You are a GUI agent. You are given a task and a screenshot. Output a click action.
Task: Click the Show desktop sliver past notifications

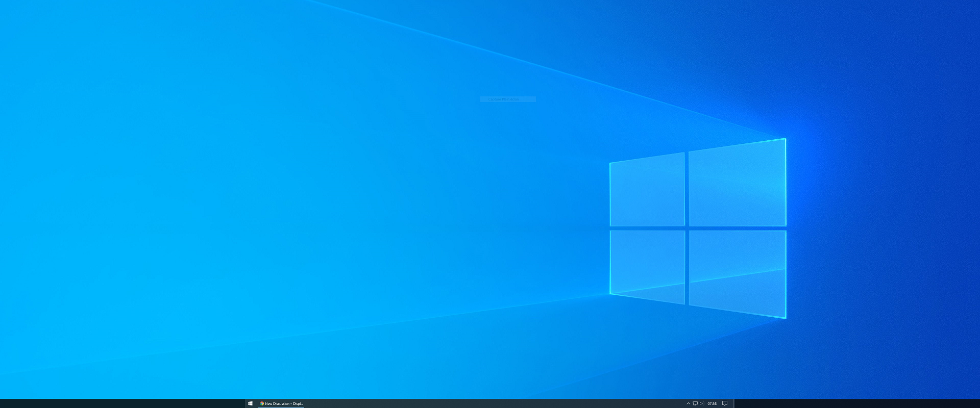click(733, 403)
